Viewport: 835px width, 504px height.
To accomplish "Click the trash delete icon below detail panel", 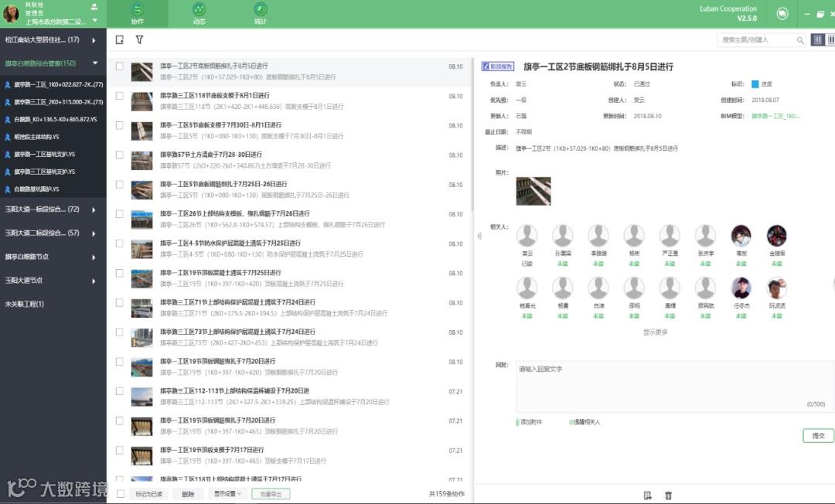I will pos(668,495).
